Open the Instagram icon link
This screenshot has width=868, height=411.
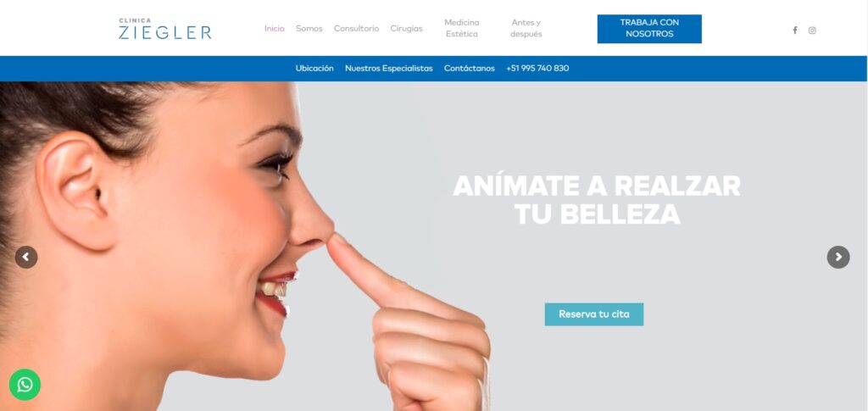click(x=812, y=31)
